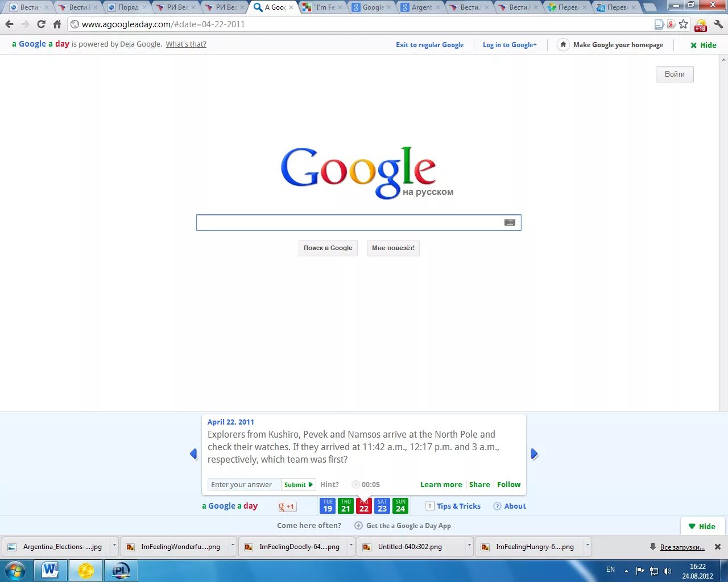The image size is (728, 582).
Task: Open the PL application in taskbar
Action: (x=121, y=570)
